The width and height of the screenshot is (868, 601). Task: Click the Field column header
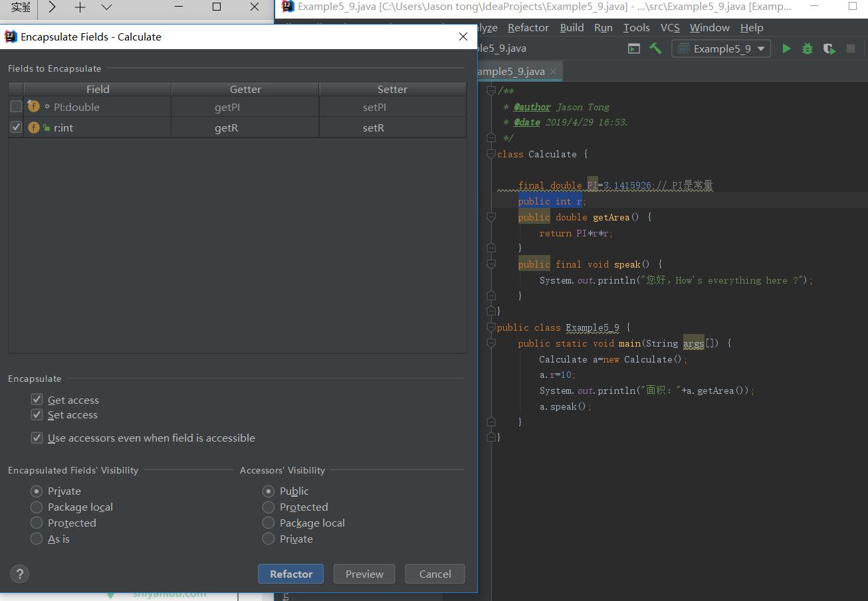(98, 89)
